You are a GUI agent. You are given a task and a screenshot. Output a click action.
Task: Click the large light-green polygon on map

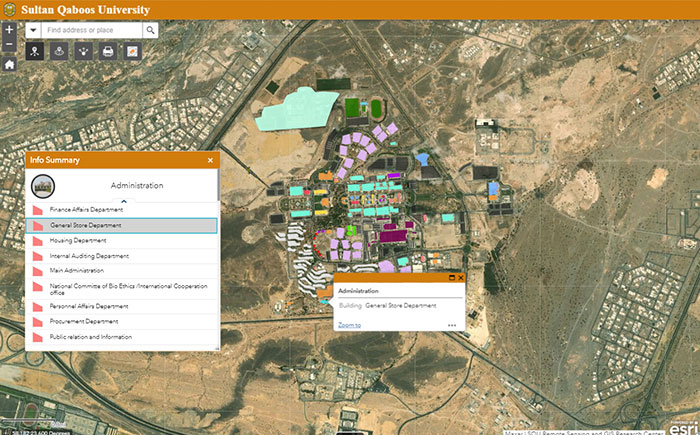[x=297, y=110]
